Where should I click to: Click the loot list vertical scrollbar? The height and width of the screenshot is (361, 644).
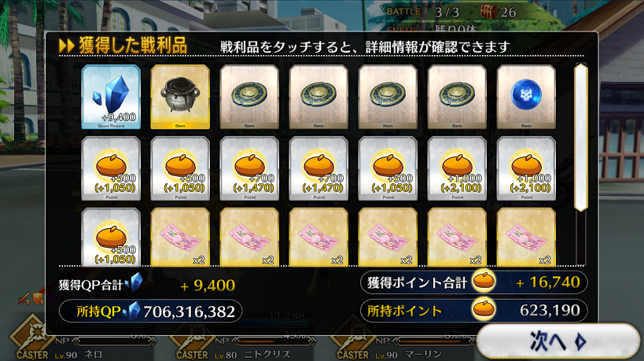click(580, 137)
